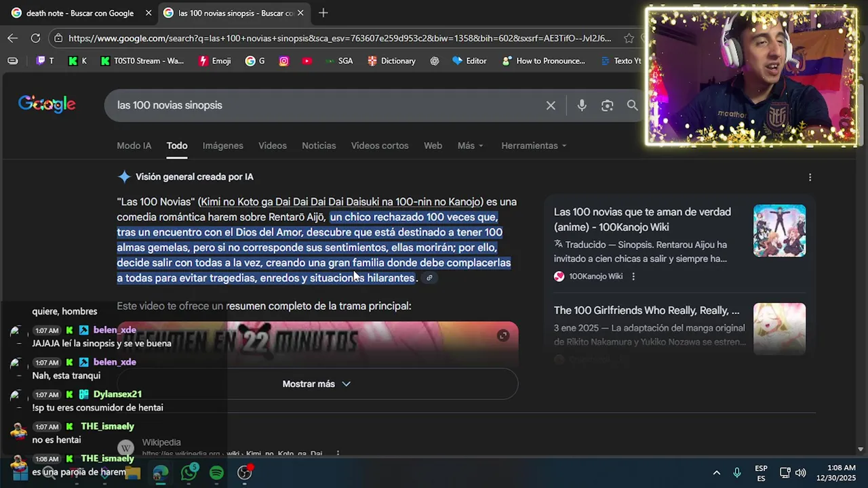868x488 pixels.
Task: Open YouTube bookmark icon
Action: (307, 60)
